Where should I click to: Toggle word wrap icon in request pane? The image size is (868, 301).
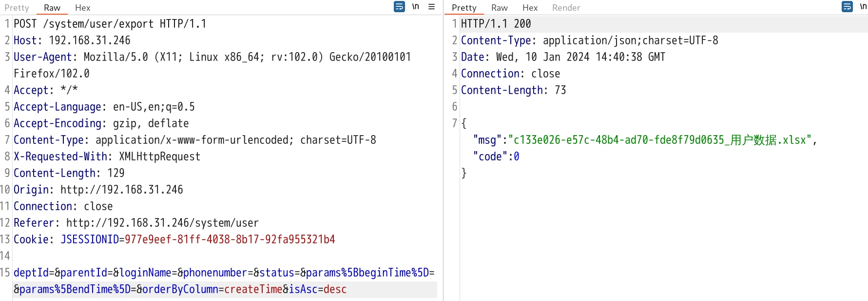tap(399, 7)
